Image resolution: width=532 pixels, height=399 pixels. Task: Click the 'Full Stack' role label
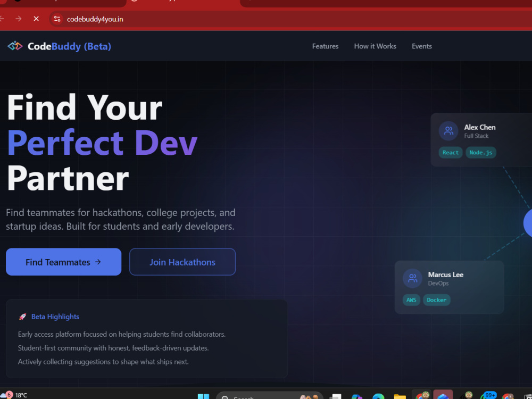[x=476, y=136]
